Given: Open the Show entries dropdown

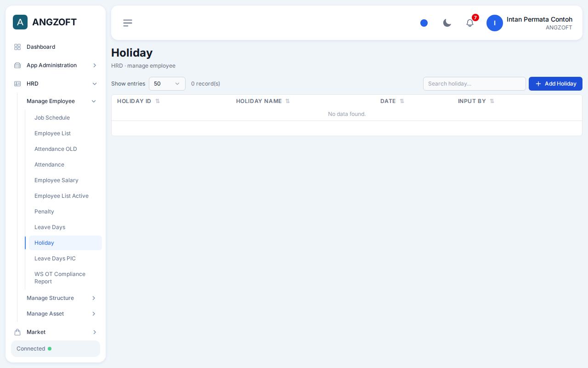Looking at the screenshot, I should pos(167,84).
